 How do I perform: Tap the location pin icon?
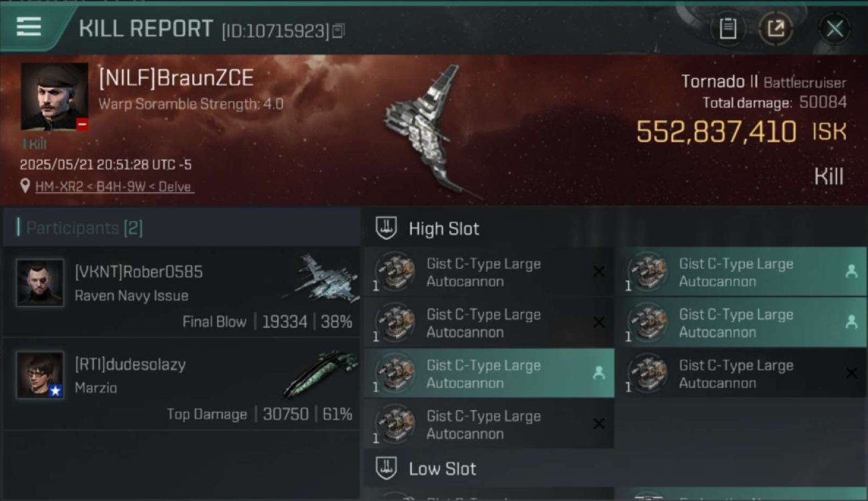tap(25, 186)
